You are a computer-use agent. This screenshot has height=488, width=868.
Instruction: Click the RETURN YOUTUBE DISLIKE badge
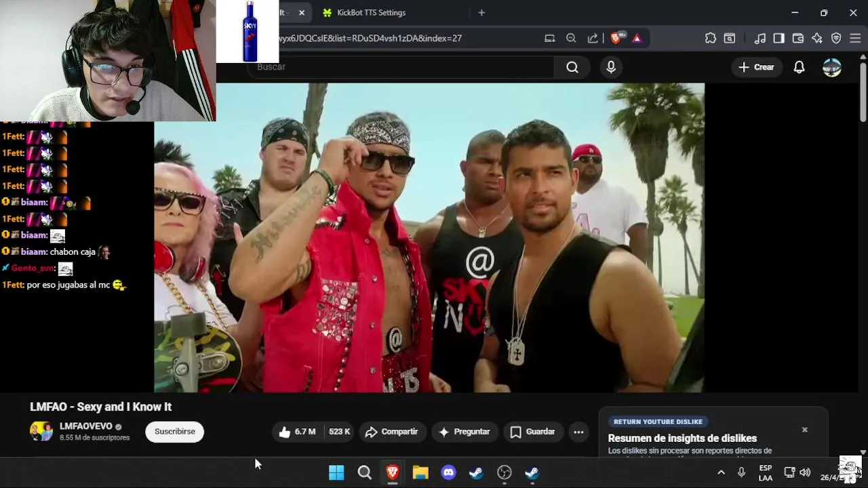pos(658,422)
